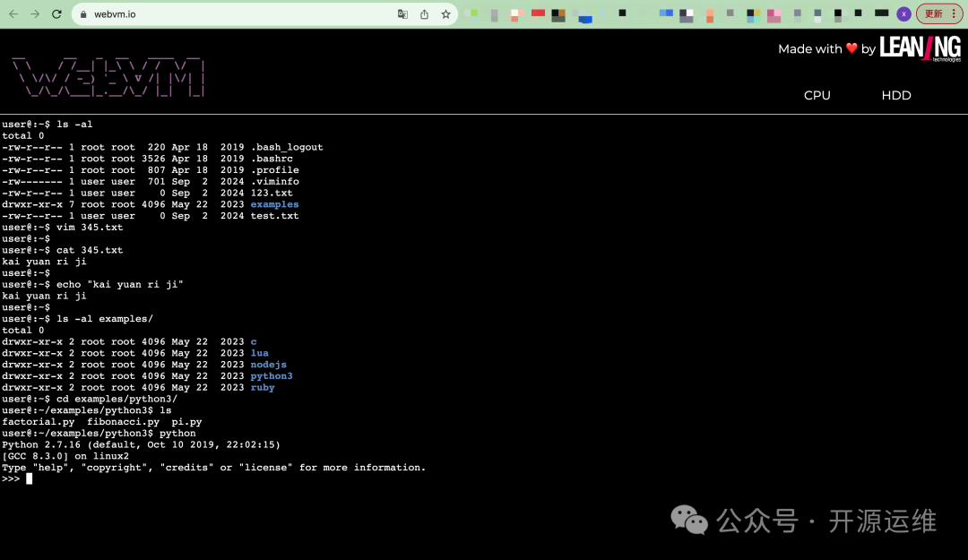
Task: Click pi.py in the listing
Action: (x=187, y=422)
